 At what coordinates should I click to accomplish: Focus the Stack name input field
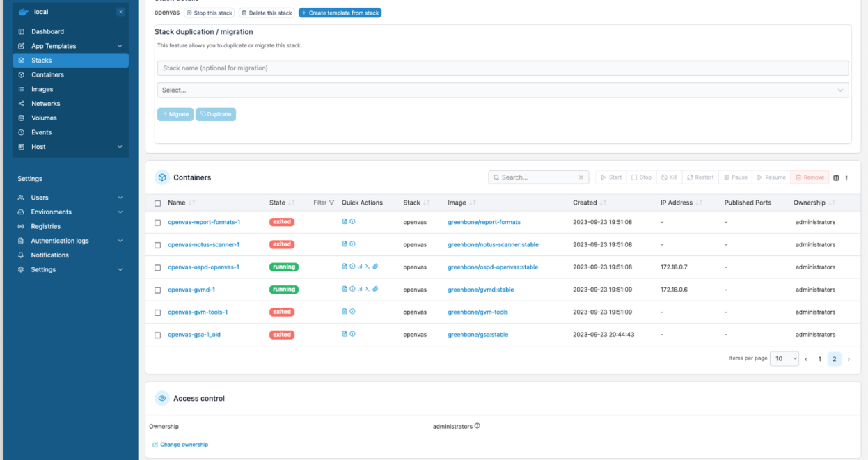tap(503, 68)
